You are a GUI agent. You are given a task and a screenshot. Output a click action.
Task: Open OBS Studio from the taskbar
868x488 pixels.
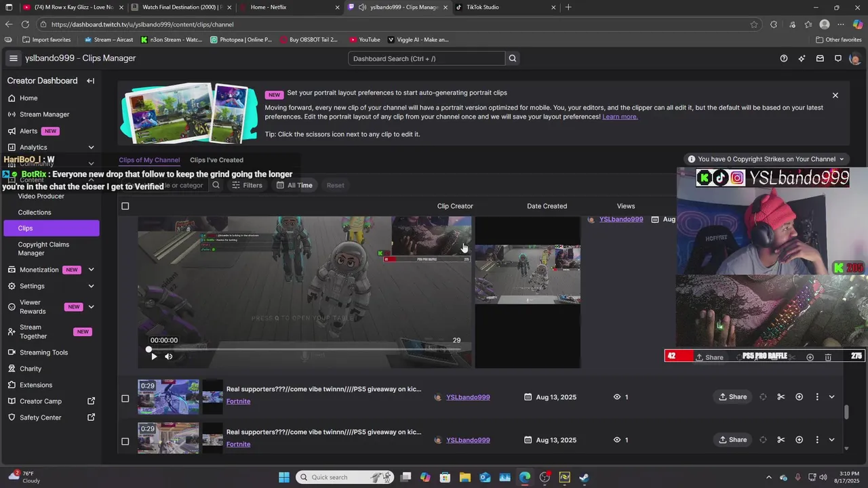pyautogui.click(x=545, y=477)
